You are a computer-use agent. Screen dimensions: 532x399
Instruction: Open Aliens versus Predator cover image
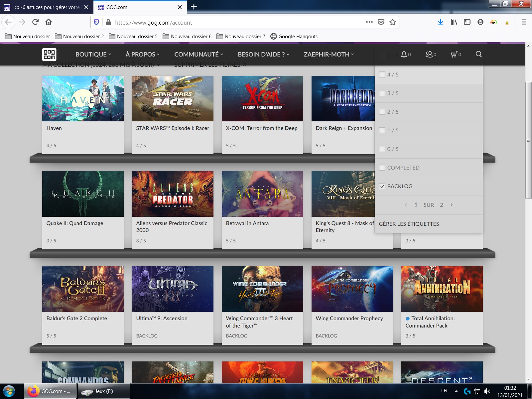[173, 194]
